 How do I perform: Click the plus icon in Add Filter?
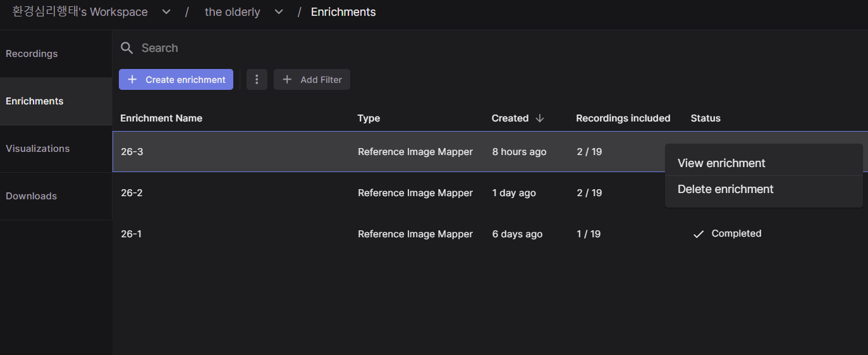(287, 80)
